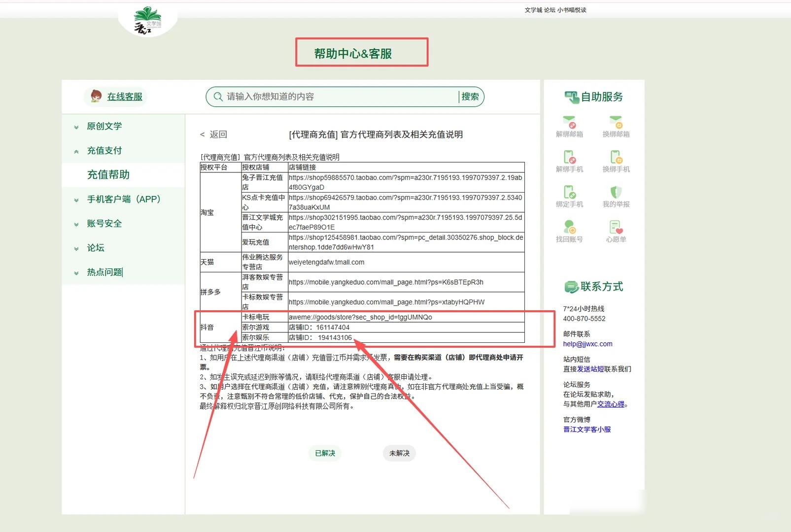Click the yangkeduo URL ending xtabyHQPHW

[386, 302]
